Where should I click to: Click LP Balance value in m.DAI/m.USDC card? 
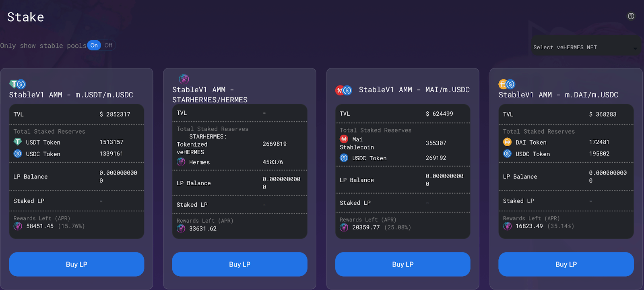tap(608, 176)
